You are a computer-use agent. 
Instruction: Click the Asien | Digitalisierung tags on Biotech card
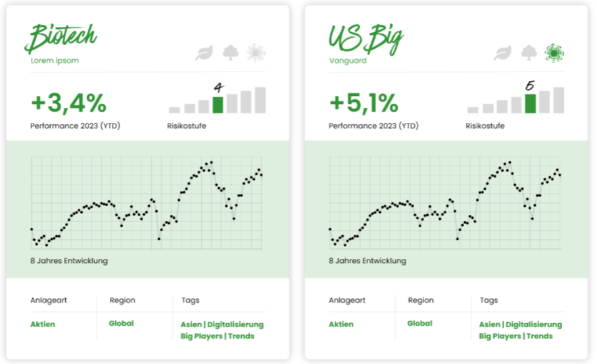pyautogui.click(x=222, y=325)
